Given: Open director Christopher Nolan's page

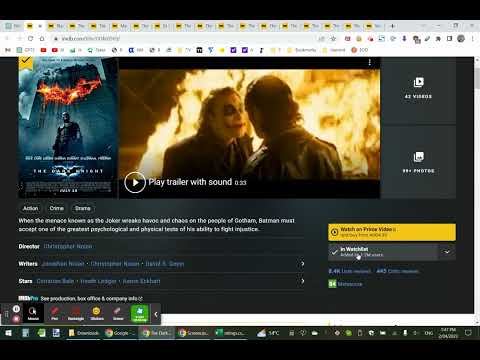Looking at the screenshot, I should click(68, 246).
